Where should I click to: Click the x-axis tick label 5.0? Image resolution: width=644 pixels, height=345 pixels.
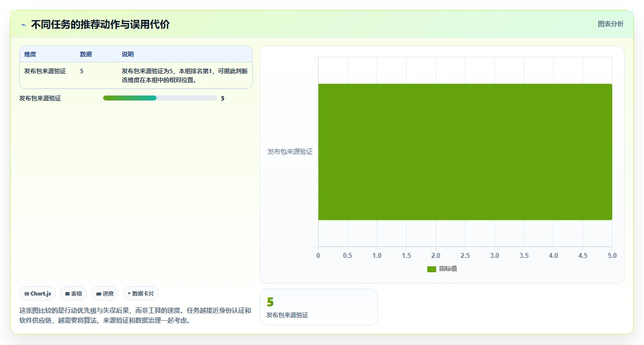[612, 255]
